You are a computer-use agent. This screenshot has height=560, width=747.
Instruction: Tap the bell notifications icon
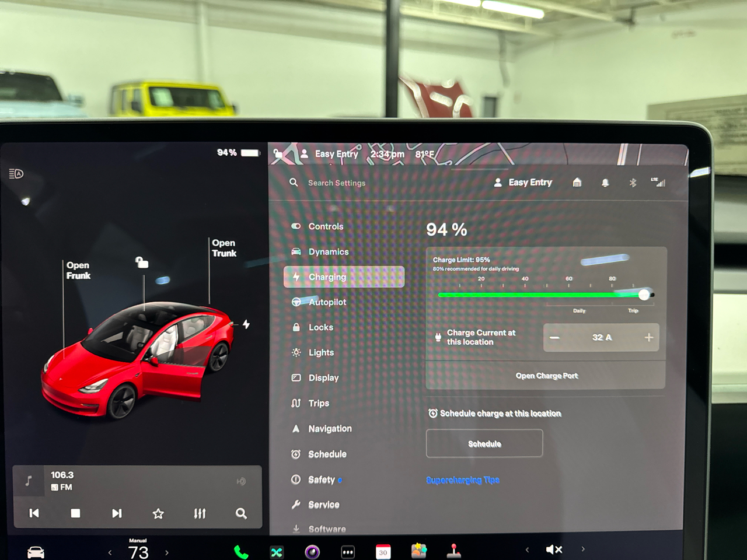click(605, 183)
